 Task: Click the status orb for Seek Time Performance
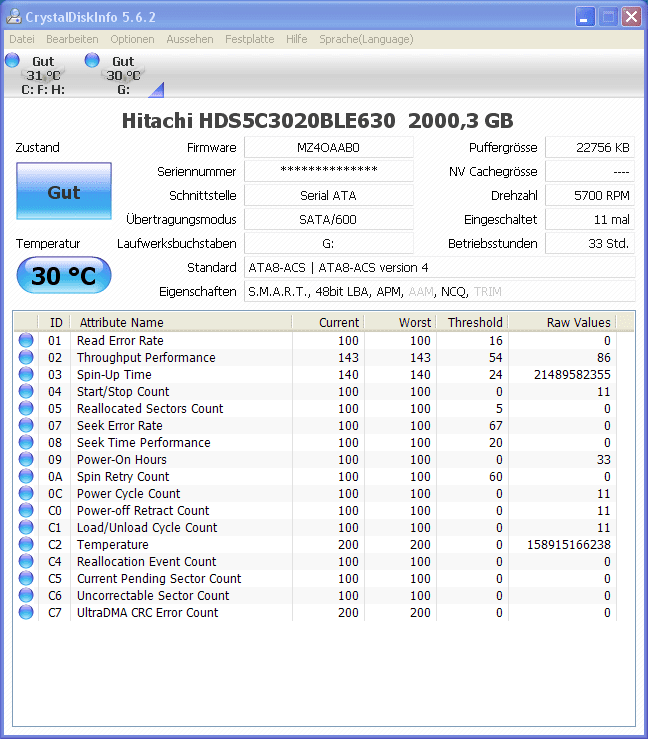(26, 442)
